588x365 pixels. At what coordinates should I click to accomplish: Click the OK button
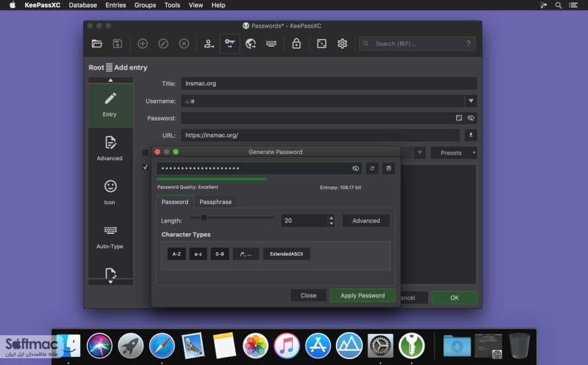tap(454, 297)
